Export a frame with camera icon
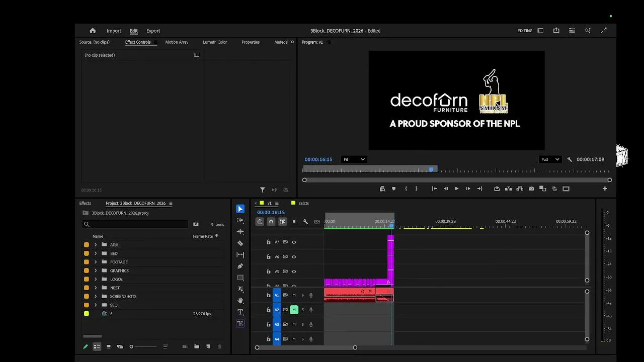 click(x=531, y=189)
